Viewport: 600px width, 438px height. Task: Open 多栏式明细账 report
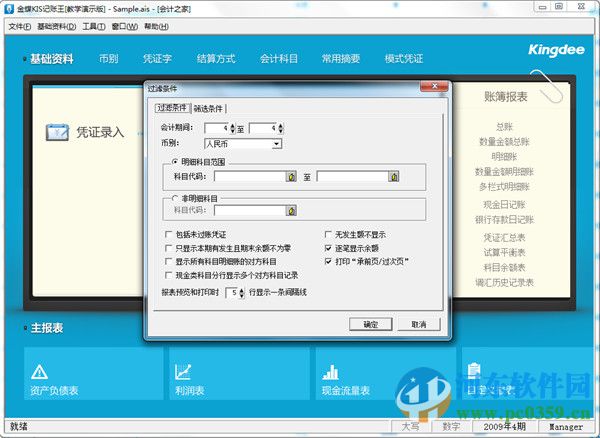504,187
